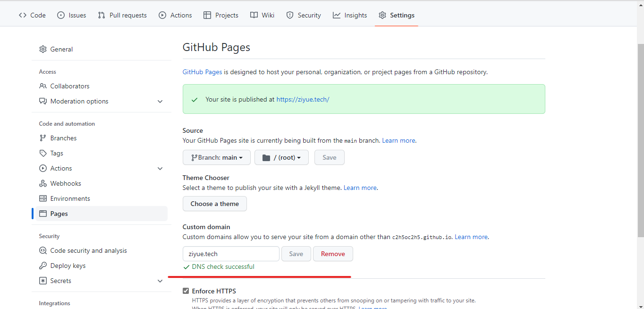Open the / (root) folder dropdown
Screen dimensions: 644x309
[281, 157]
